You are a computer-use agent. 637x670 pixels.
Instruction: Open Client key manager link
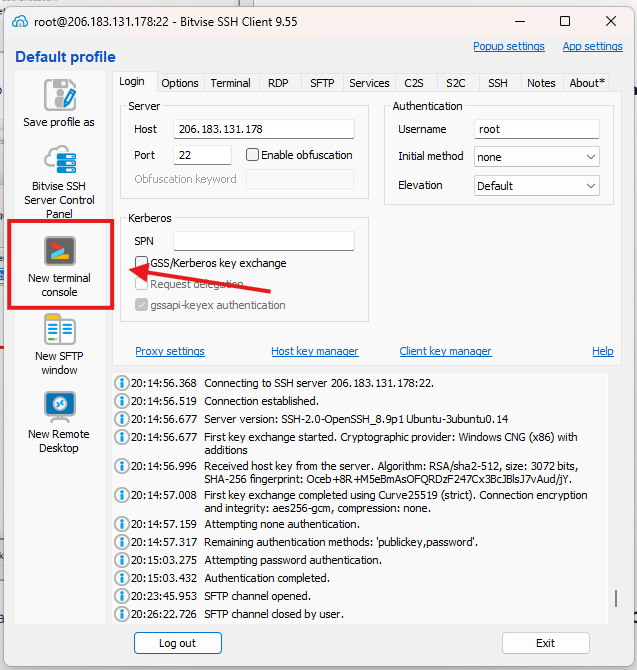click(445, 351)
